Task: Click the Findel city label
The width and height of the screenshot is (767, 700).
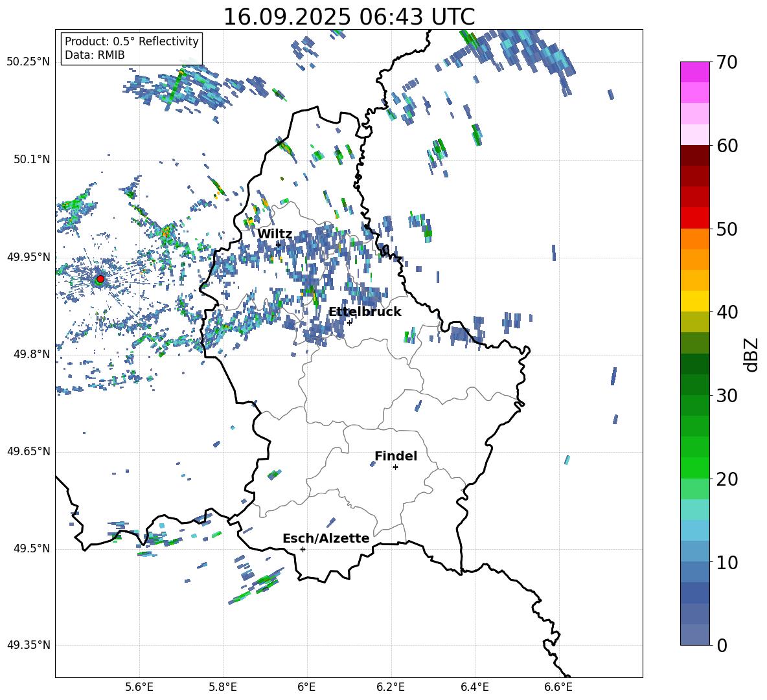Action: click(396, 456)
